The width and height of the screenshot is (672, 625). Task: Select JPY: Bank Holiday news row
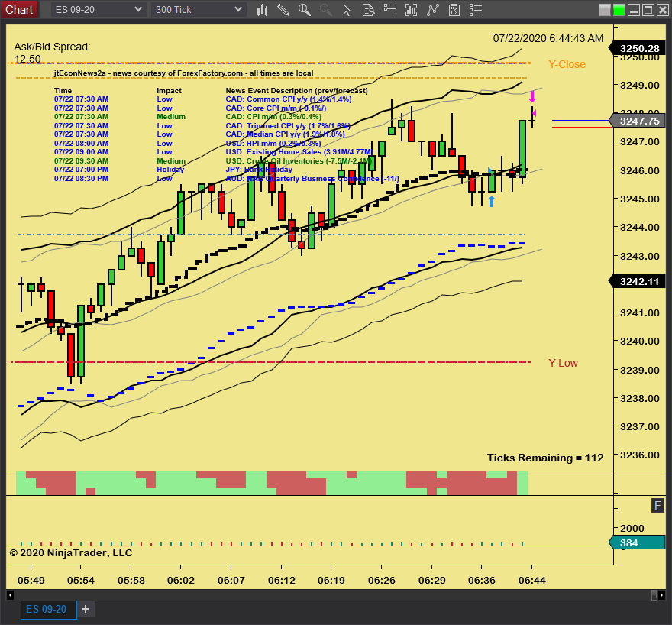(173, 170)
